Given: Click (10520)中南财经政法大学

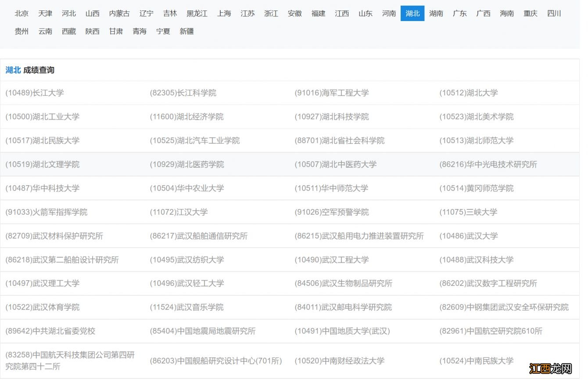Looking at the screenshot, I should [340, 361].
